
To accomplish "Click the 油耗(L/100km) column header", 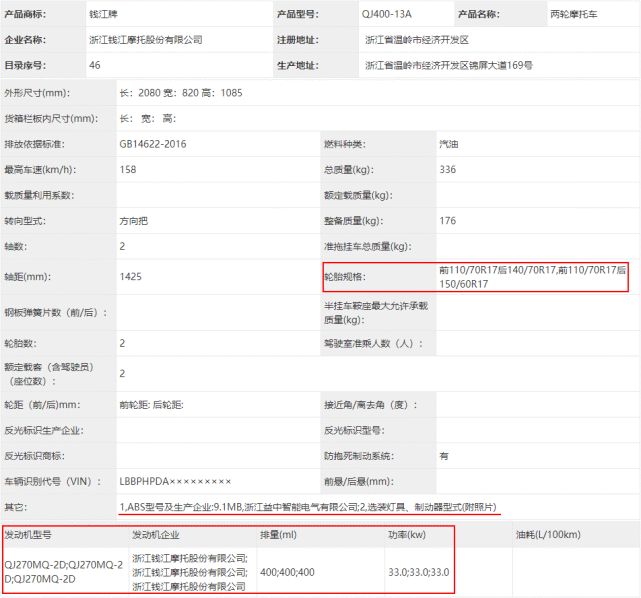I will pyautogui.click(x=548, y=535).
